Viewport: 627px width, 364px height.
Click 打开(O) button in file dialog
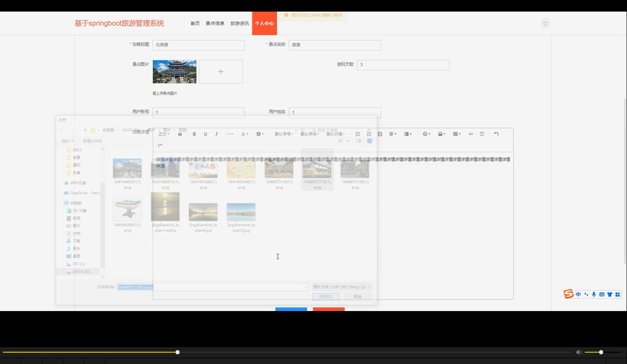click(326, 297)
